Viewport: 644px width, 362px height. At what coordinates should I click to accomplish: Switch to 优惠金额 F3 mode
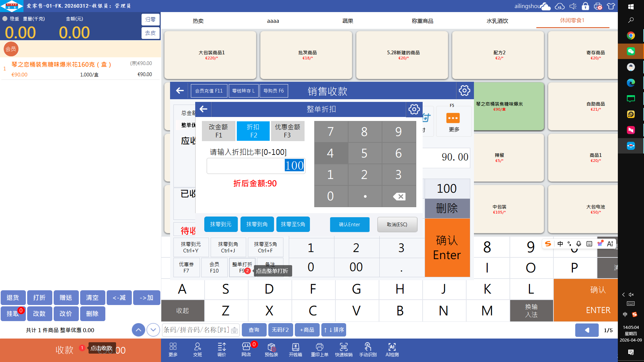pos(287,131)
